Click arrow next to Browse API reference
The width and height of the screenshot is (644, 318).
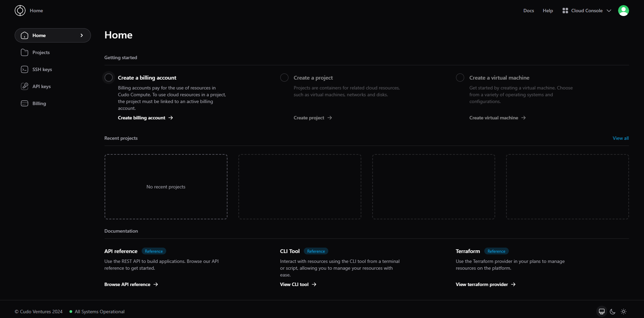point(156,284)
